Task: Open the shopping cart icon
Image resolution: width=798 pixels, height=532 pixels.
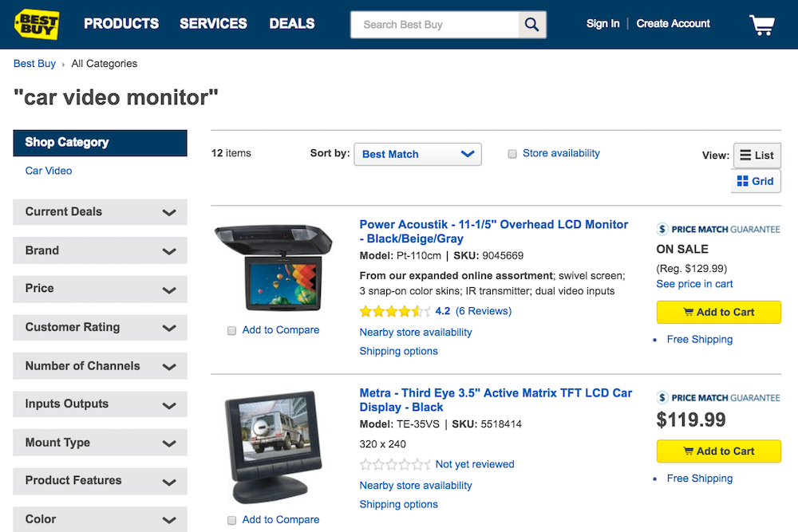Action: (x=762, y=25)
